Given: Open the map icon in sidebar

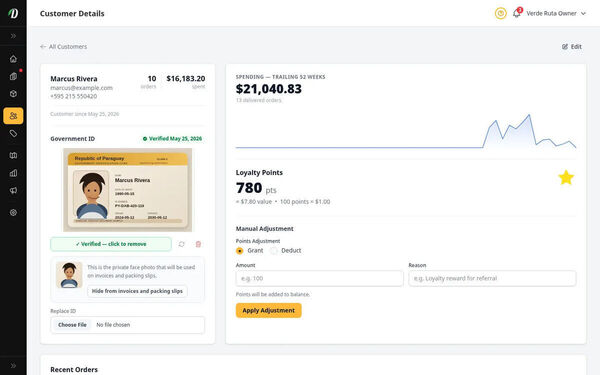Looking at the screenshot, I should coord(13,155).
